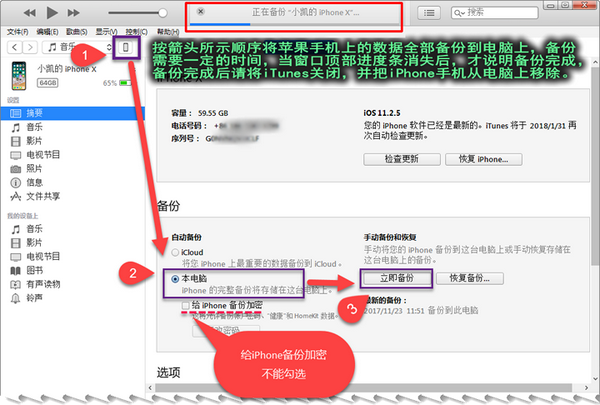This screenshot has height=405, width=600.
Task: Open the 显示(V) menu
Action: click(x=106, y=32)
